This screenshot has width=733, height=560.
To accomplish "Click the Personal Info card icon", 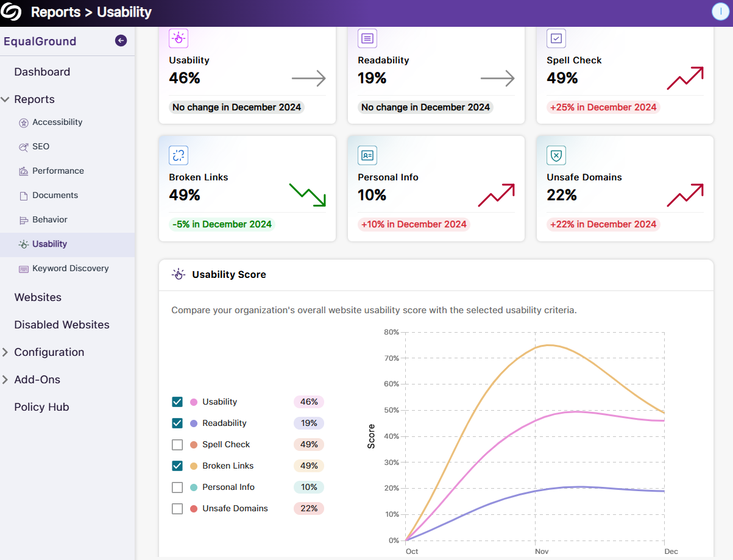I will pyautogui.click(x=367, y=155).
